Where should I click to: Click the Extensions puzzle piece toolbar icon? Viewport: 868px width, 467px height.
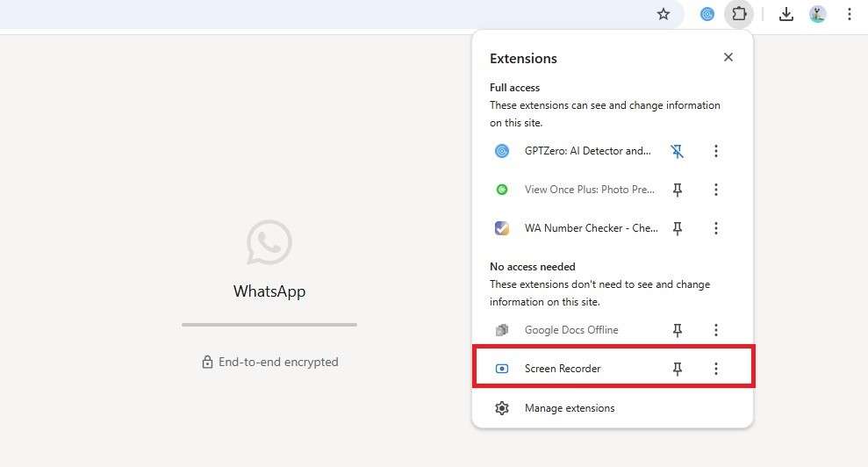tap(739, 14)
